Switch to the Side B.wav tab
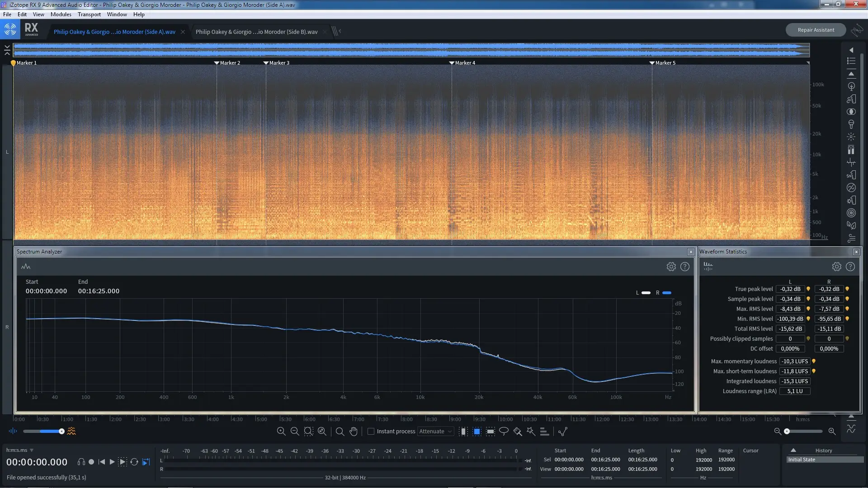Screen dimensions: 868x488 tap(256, 32)
